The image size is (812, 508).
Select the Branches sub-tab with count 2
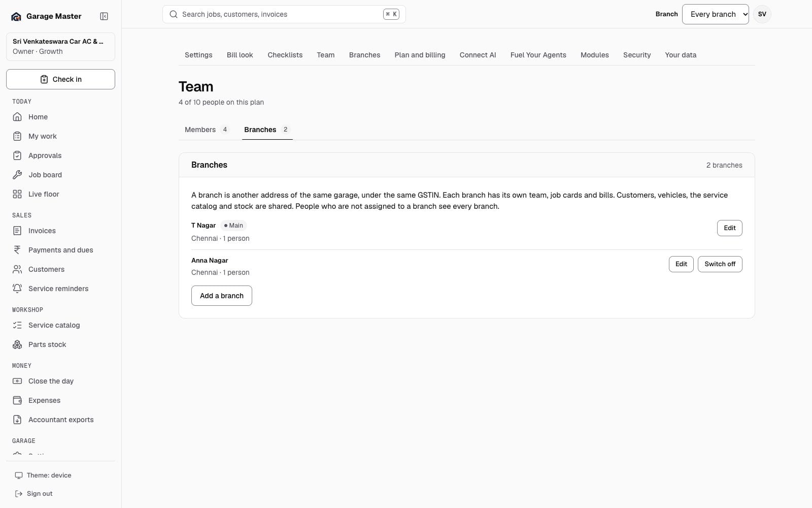(x=267, y=130)
